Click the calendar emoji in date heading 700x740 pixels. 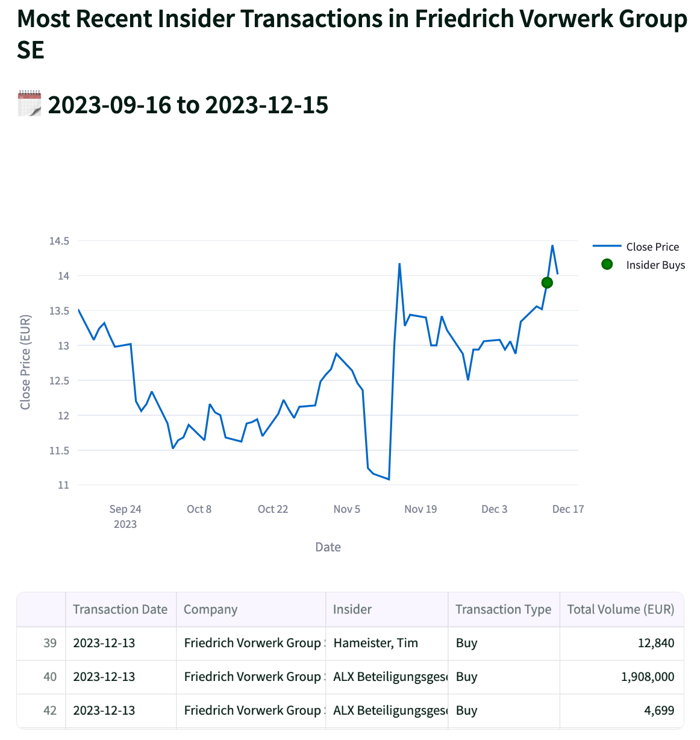tap(30, 104)
